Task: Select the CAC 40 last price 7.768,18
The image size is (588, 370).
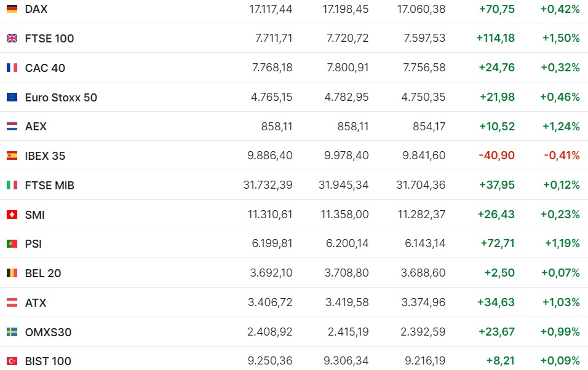Action: click(272, 68)
